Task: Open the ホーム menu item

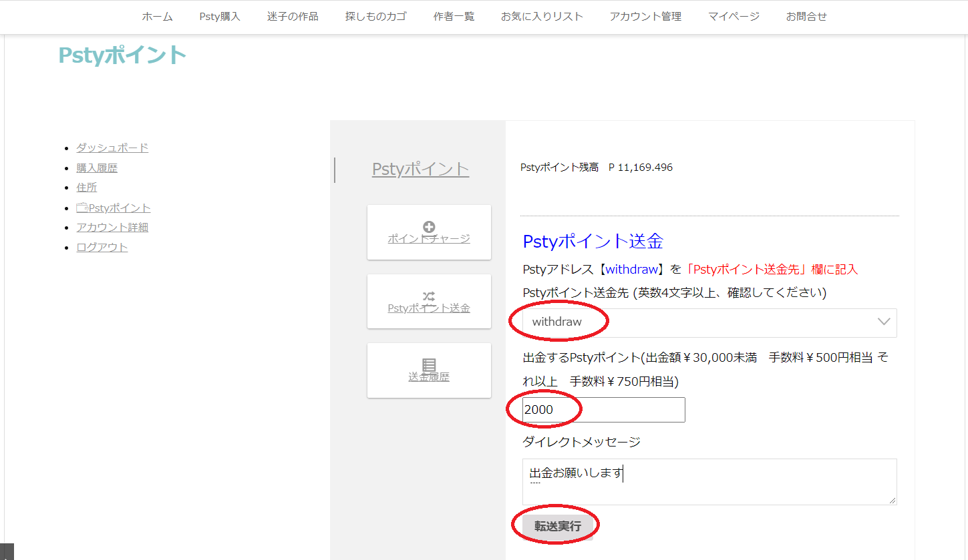Action: [x=157, y=17]
